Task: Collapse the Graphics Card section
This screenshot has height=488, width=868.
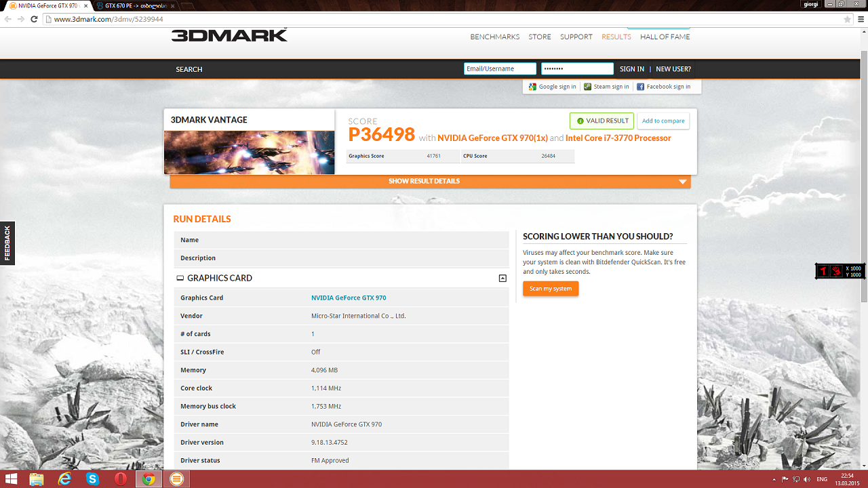Action: point(502,278)
